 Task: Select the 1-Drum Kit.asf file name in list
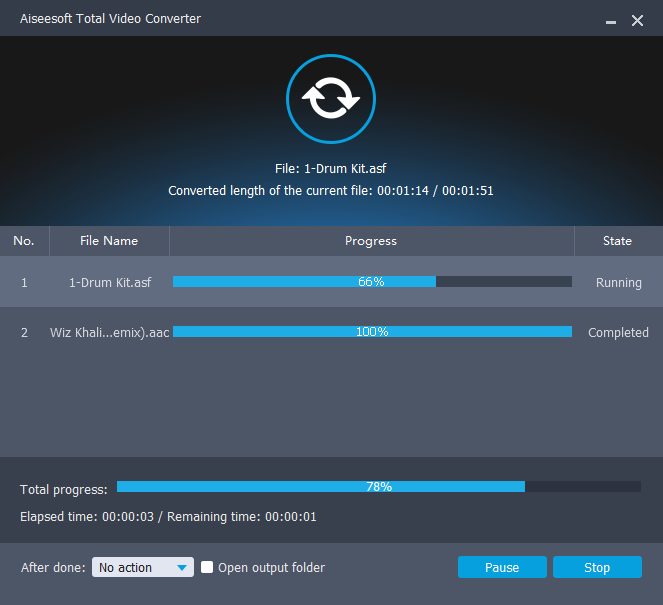coord(110,282)
